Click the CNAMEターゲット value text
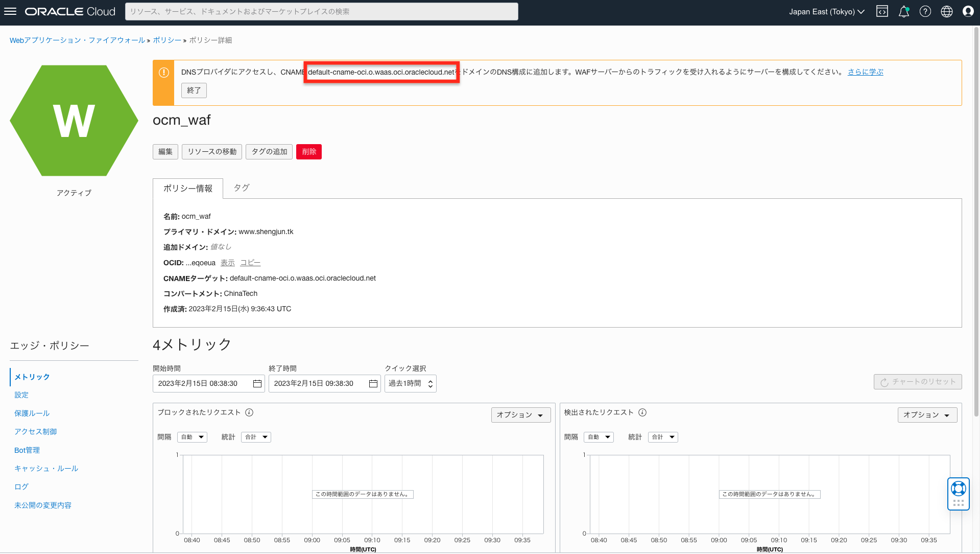 tap(303, 279)
